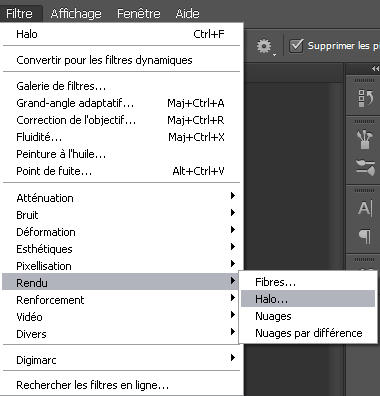This screenshot has height=396, width=380.
Task: Open the Affichage menu
Action: click(x=76, y=14)
